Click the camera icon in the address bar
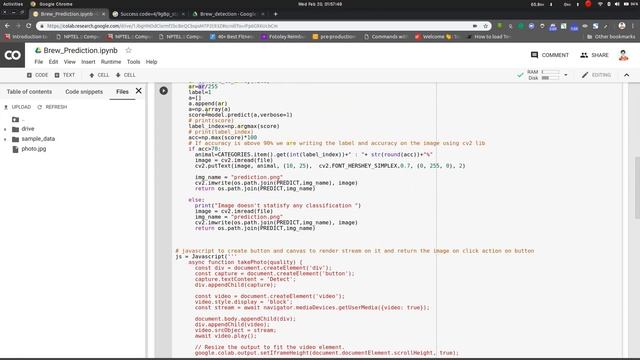 click(475, 26)
